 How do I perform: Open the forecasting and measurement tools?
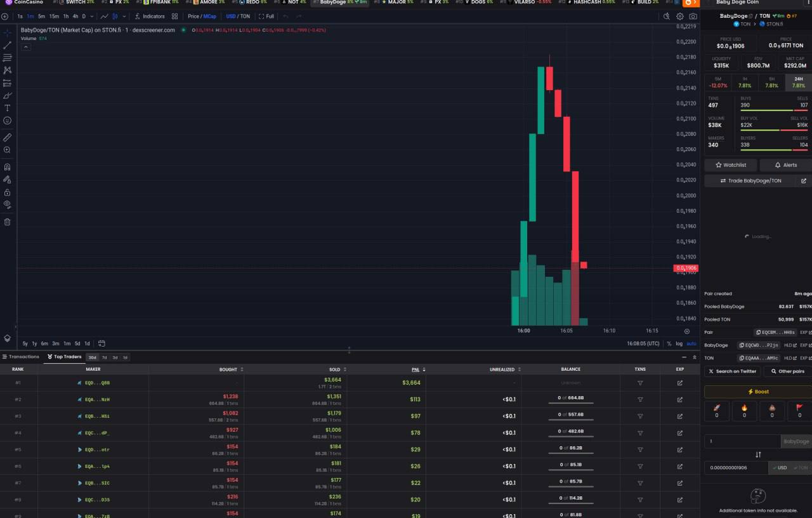coord(7,83)
